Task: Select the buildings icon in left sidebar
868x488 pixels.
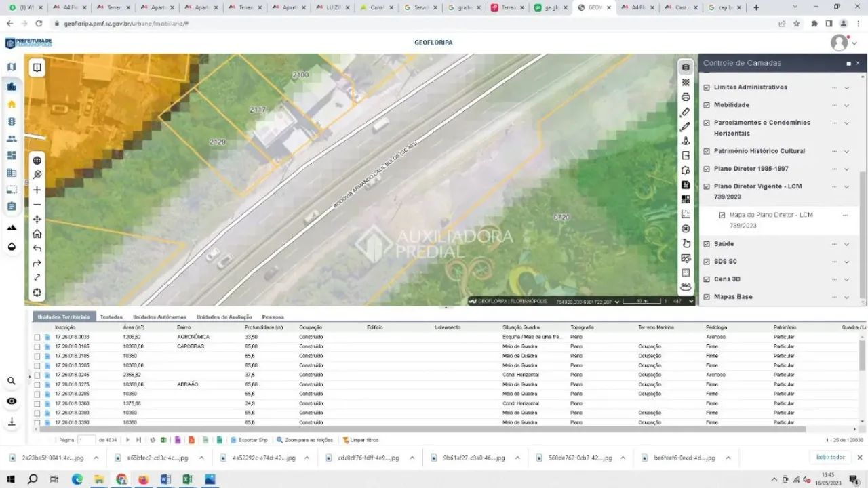Action: 12,87
